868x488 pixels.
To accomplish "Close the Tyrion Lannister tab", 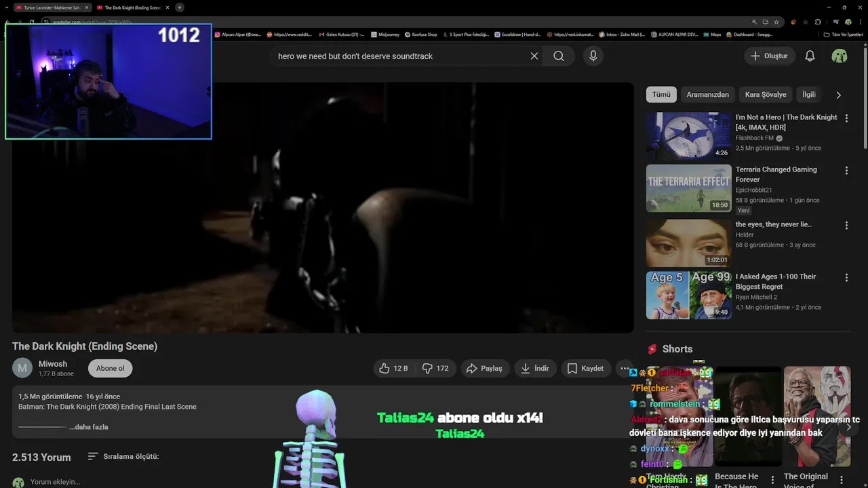I will [87, 7].
